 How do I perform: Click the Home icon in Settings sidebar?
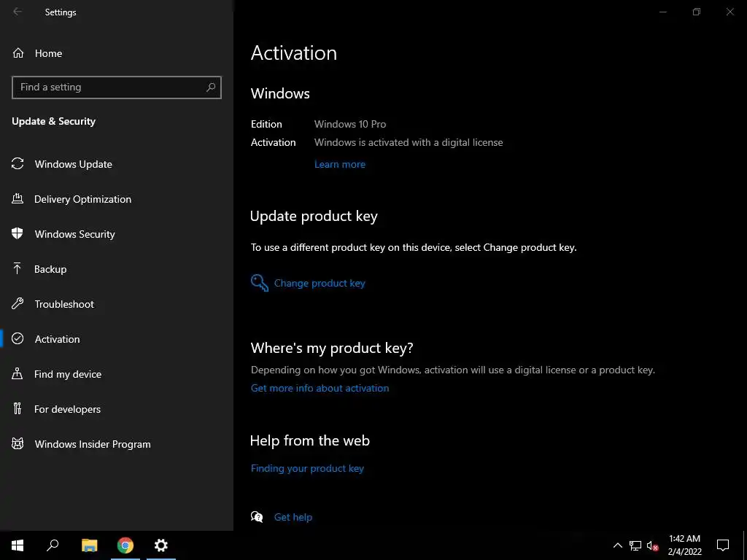click(x=18, y=52)
